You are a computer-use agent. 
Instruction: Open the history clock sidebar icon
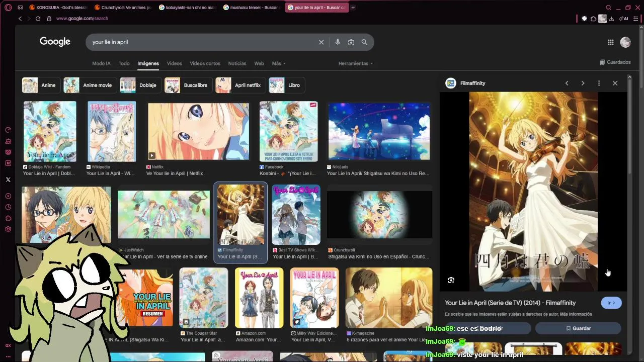pyautogui.click(x=8, y=207)
